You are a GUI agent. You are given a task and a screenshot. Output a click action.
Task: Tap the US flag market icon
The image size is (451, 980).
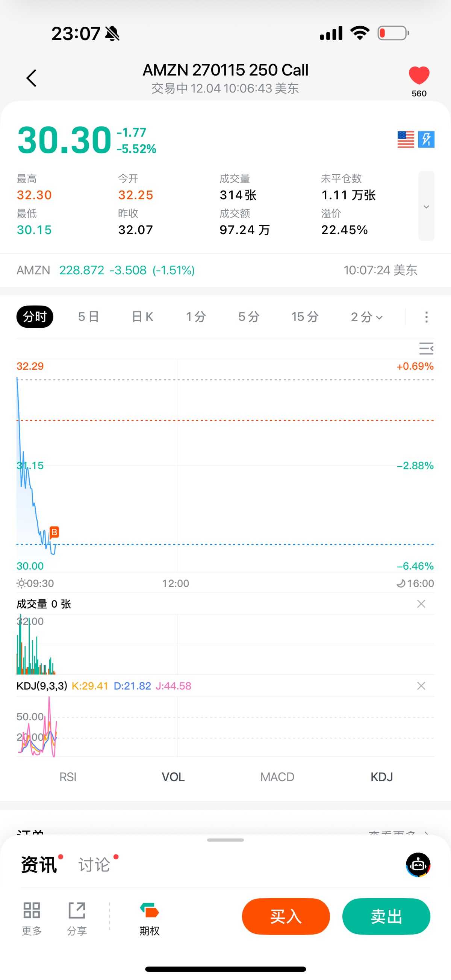(x=405, y=140)
